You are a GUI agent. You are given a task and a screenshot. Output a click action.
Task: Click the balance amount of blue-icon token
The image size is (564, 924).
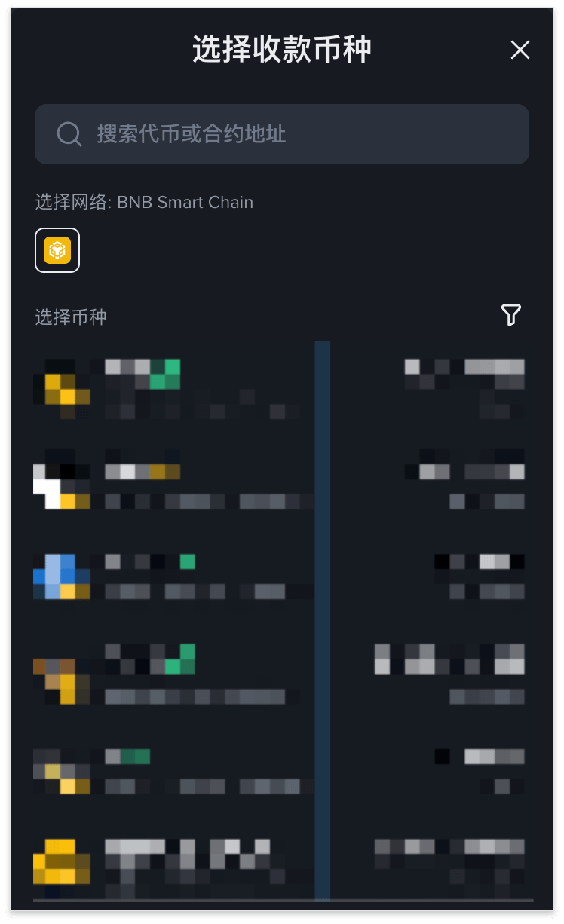pos(480,561)
